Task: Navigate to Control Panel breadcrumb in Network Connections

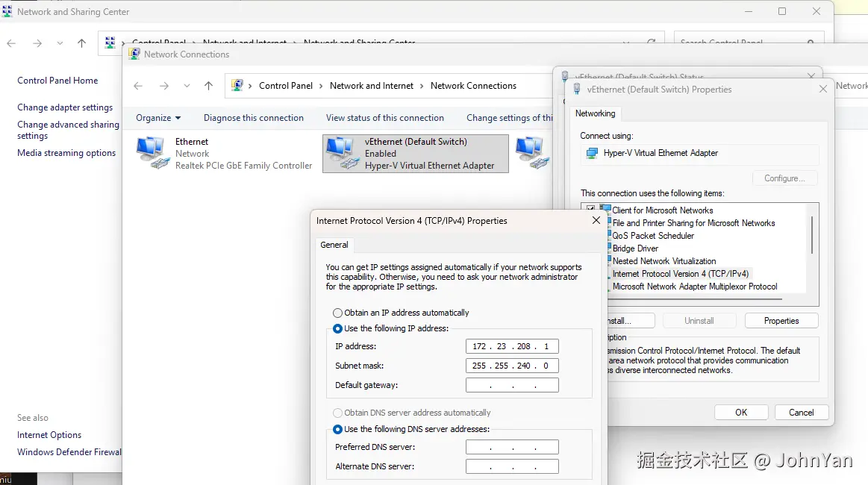Action: pyautogui.click(x=286, y=86)
